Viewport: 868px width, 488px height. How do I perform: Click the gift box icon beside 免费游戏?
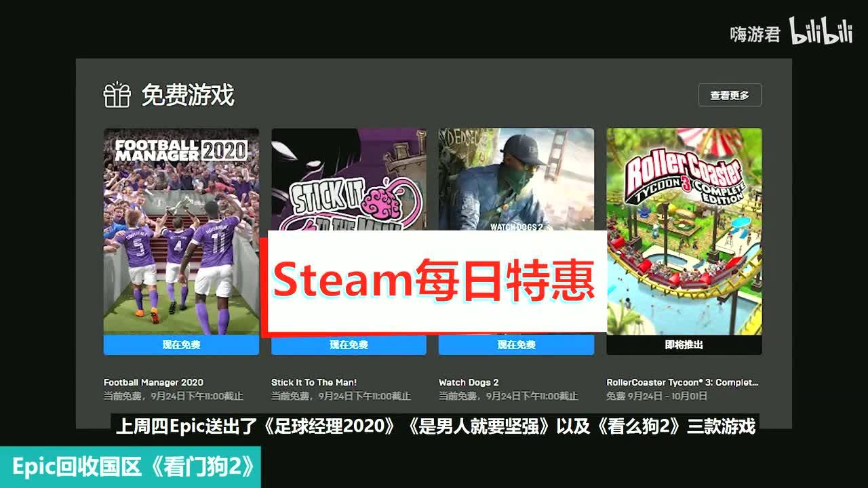(117, 95)
